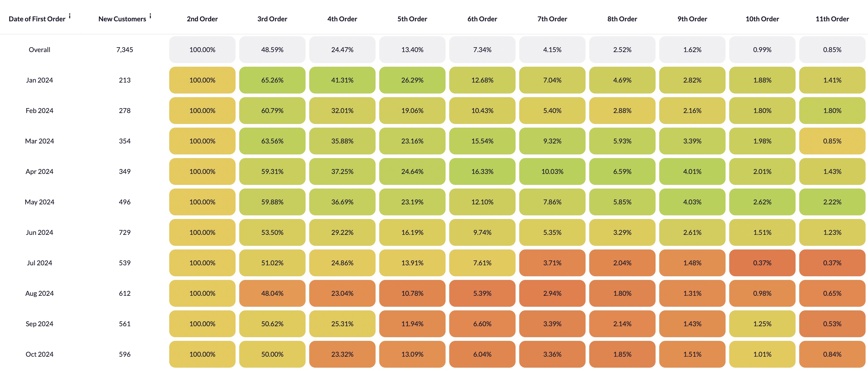Click the 2nd Order column header
This screenshot has width=868, height=371.
[202, 19]
